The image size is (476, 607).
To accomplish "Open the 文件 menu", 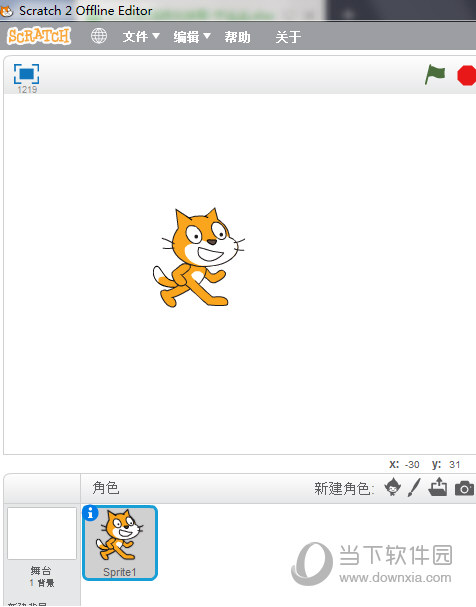I will [141, 37].
